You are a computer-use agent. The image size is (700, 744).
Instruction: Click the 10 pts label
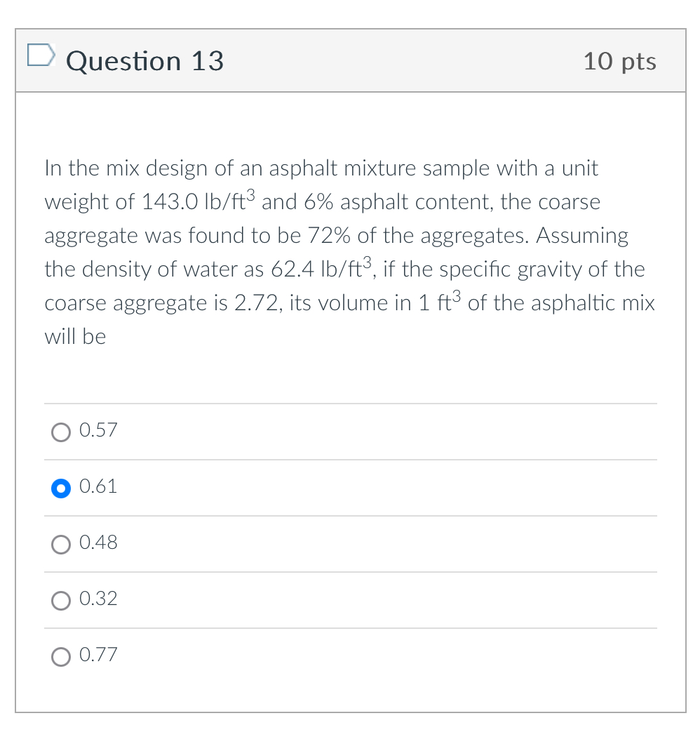pyautogui.click(x=620, y=62)
